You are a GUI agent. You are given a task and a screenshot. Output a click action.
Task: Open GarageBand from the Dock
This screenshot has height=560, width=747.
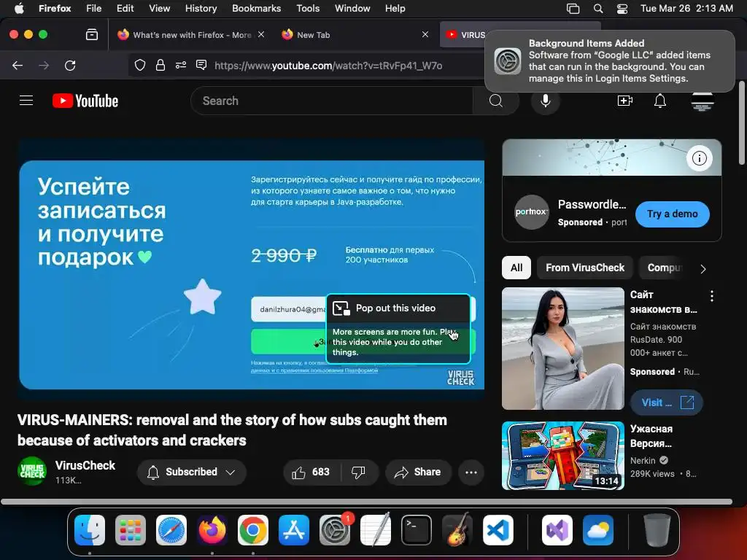(457, 530)
